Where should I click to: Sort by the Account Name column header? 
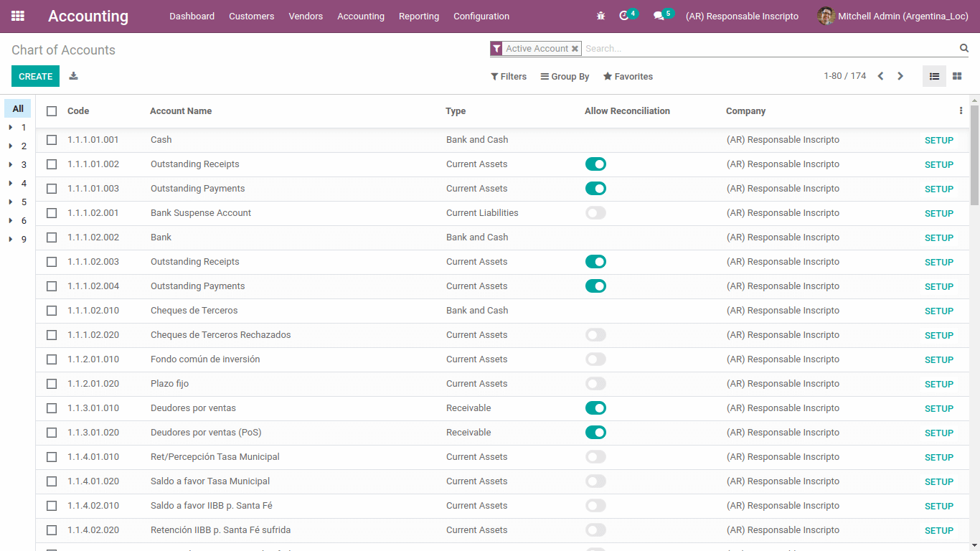[181, 111]
